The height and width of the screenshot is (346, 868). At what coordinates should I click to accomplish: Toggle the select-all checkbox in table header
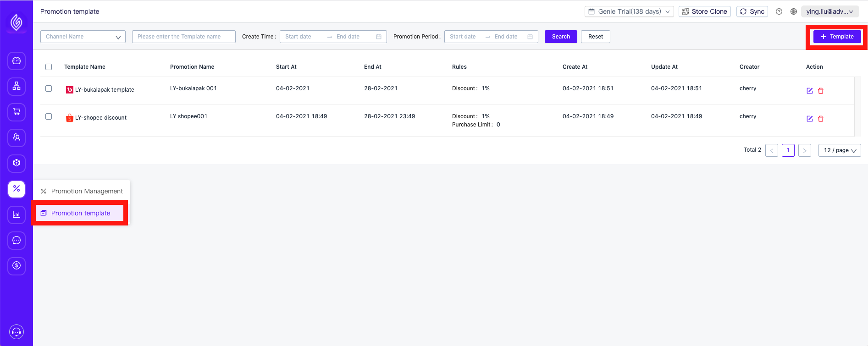click(x=49, y=67)
